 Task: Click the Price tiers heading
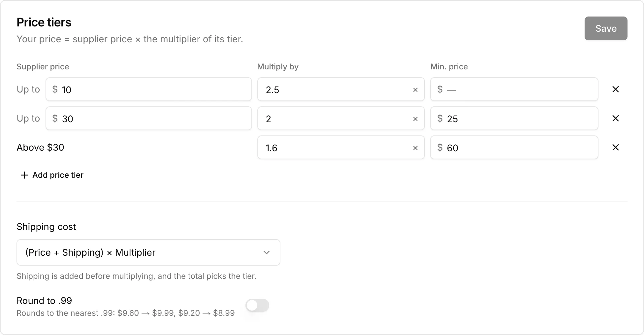(x=44, y=22)
